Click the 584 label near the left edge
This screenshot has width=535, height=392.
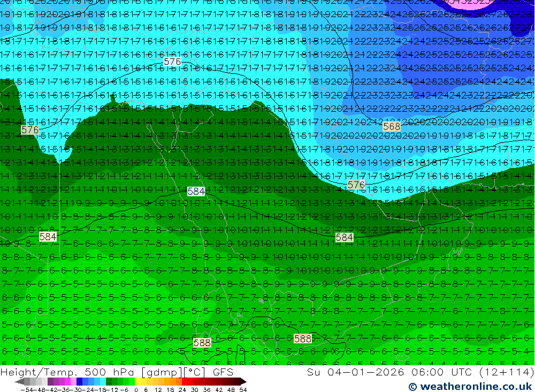(48, 236)
